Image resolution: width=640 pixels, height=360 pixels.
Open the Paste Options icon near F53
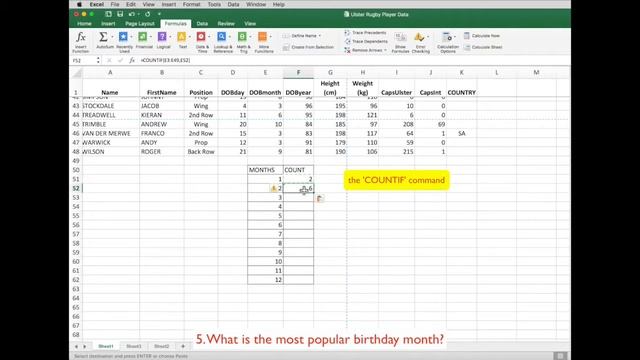pyautogui.click(x=320, y=198)
